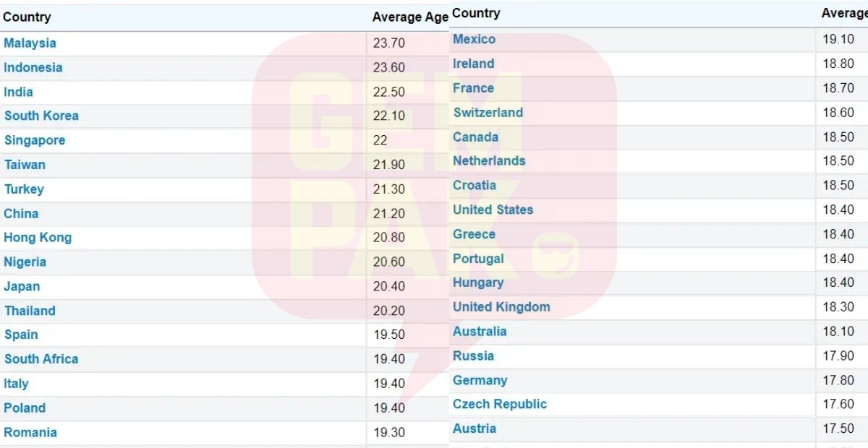
Task: Select the South Korea country link
Action: point(41,116)
